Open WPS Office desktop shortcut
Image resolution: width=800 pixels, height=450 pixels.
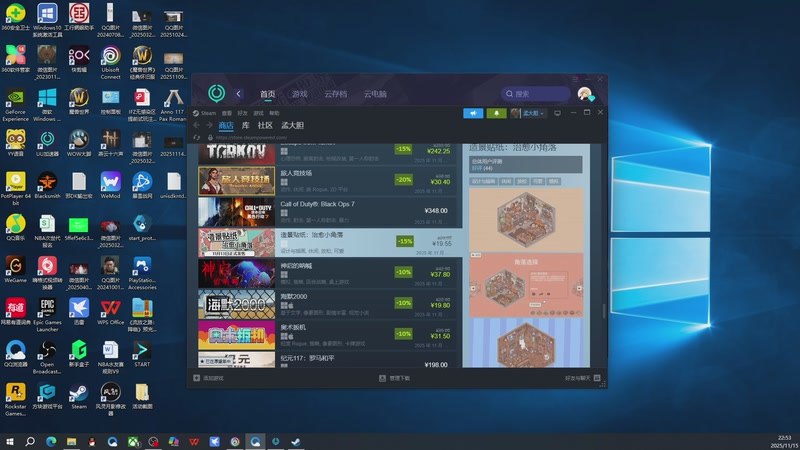pos(110,312)
